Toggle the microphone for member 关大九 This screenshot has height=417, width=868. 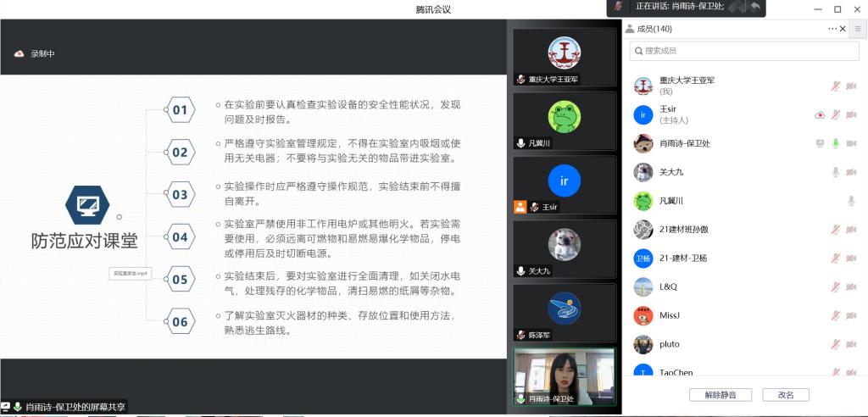836,172
